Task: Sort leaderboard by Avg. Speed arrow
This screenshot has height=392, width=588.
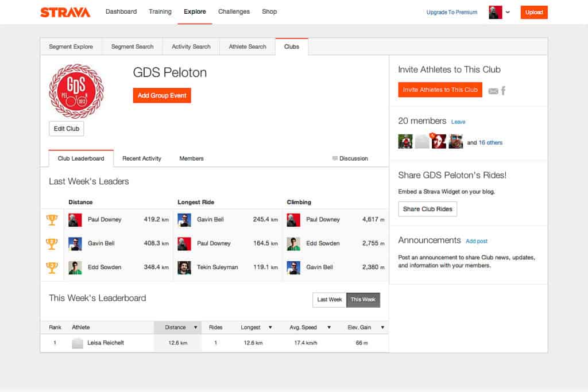Action: click(x=329, y=328)
